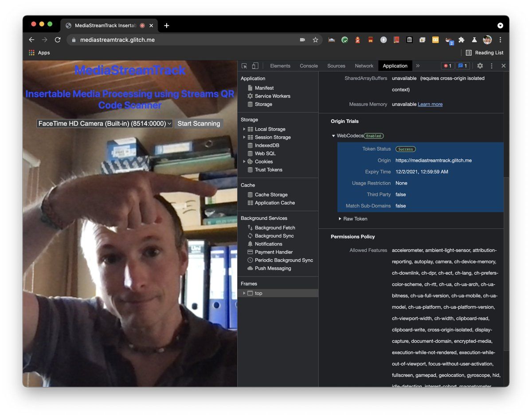Bookmark this page with the star icon
This screenshot has width=532, height=417.
click(x=315, y=40)
